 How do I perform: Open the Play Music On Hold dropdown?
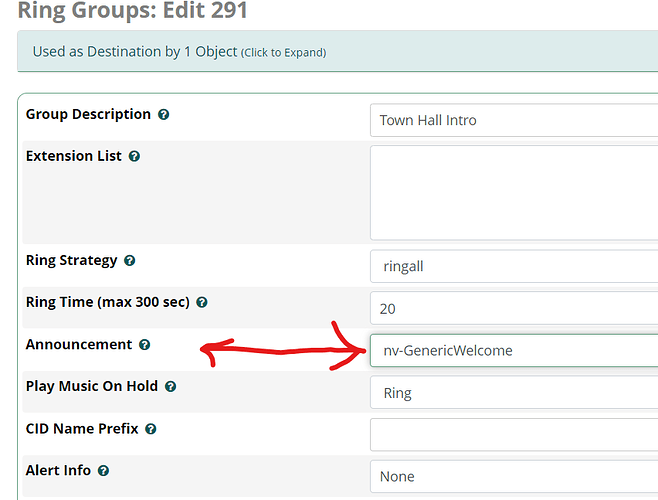coord(514,393)
